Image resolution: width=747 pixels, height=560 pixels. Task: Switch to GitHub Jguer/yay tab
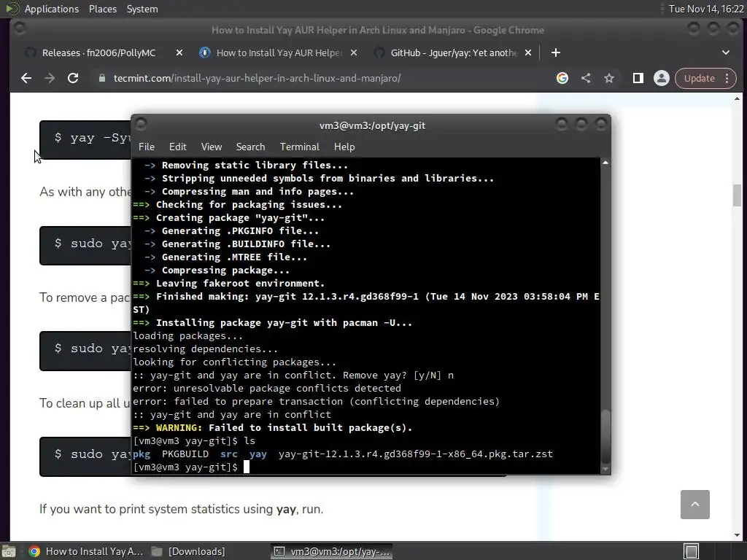453,52
